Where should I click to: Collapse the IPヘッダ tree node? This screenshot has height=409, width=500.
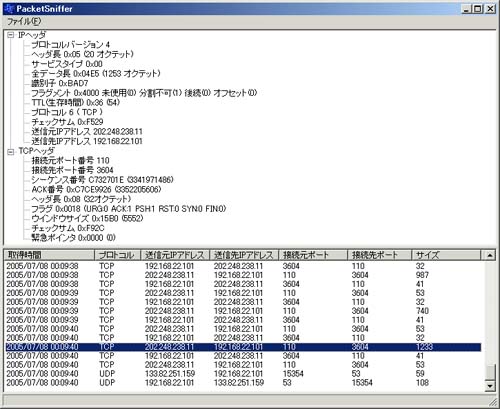(x=11, y=35)
